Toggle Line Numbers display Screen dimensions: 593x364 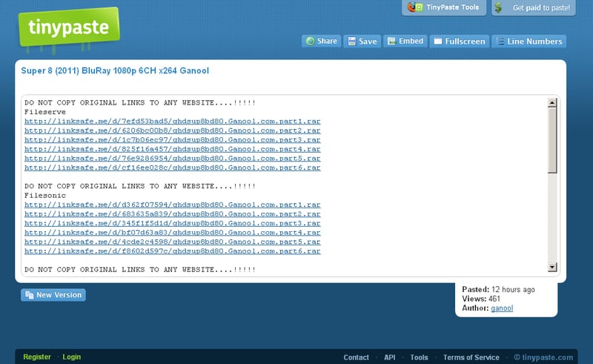pos(529,42)
